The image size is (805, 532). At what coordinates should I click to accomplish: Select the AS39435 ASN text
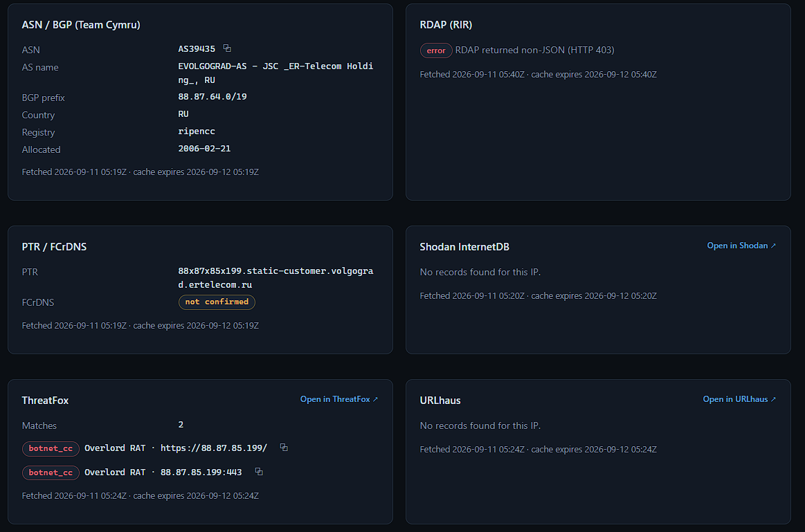point(197,48)
